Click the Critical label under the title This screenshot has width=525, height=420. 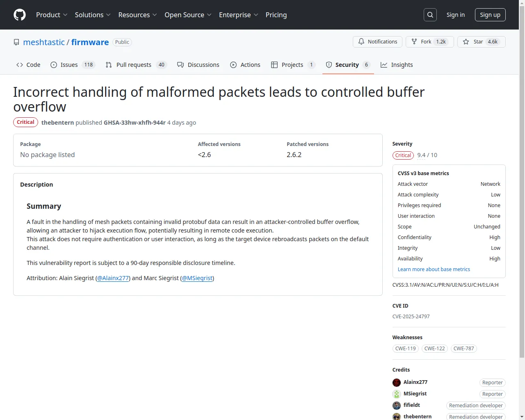coord(25,122)
